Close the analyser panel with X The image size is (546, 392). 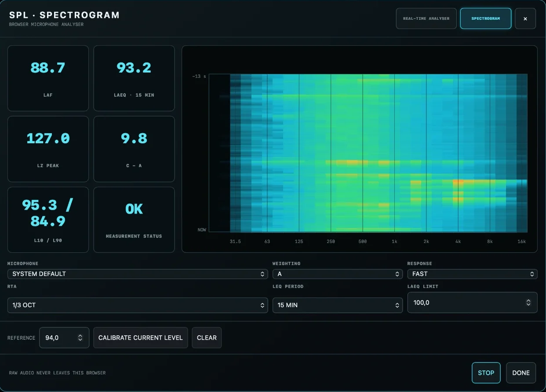[x=525, y=18]
